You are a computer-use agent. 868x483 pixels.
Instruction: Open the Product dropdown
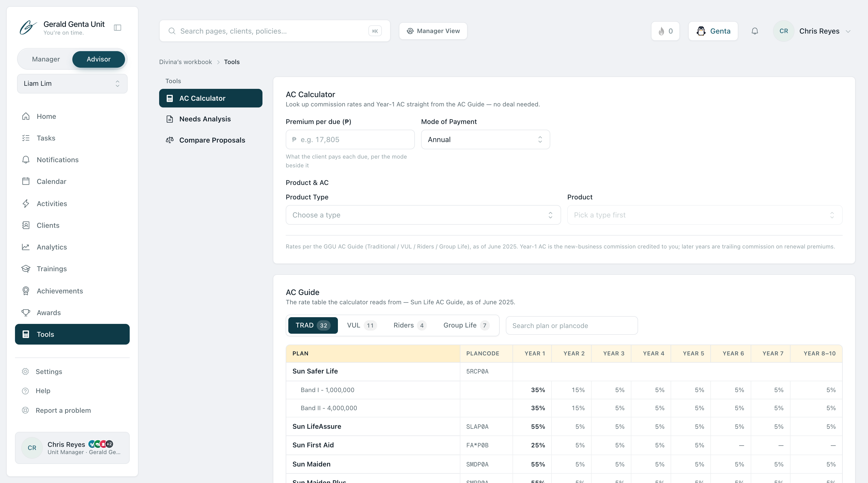click(704, 215)
